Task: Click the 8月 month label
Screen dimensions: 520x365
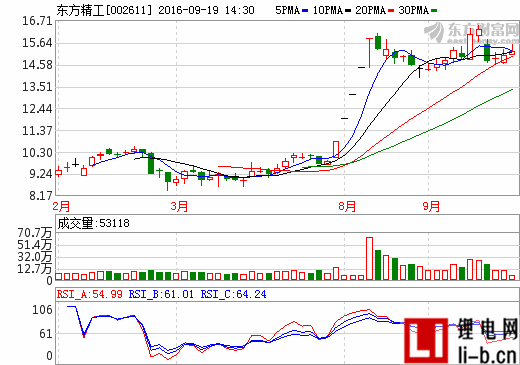Action: tap(347, 206)
